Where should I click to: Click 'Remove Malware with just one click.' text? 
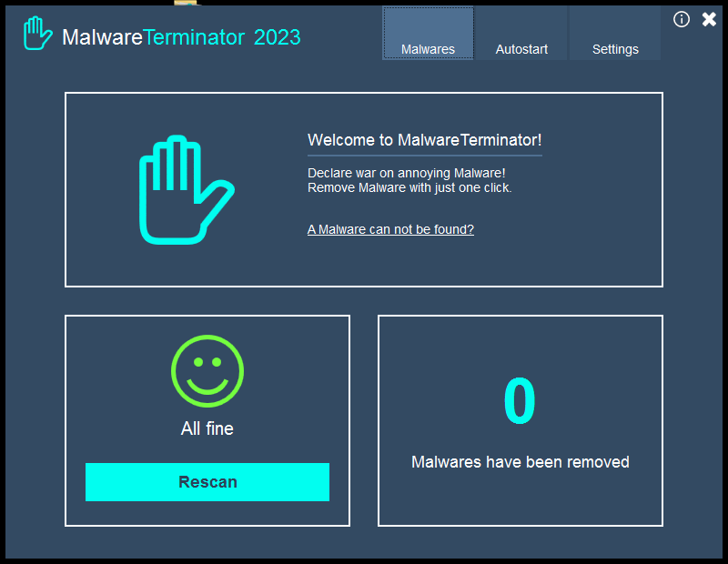point(409,188)
